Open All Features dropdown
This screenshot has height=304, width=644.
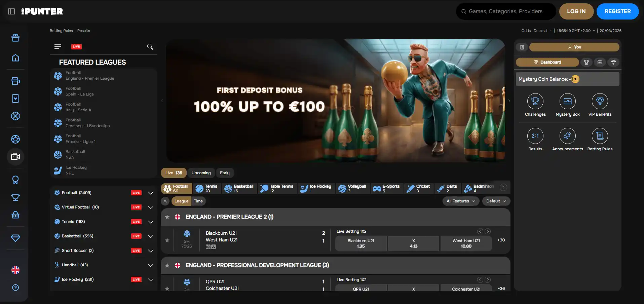pyautogui.click(x=461, y=201)
